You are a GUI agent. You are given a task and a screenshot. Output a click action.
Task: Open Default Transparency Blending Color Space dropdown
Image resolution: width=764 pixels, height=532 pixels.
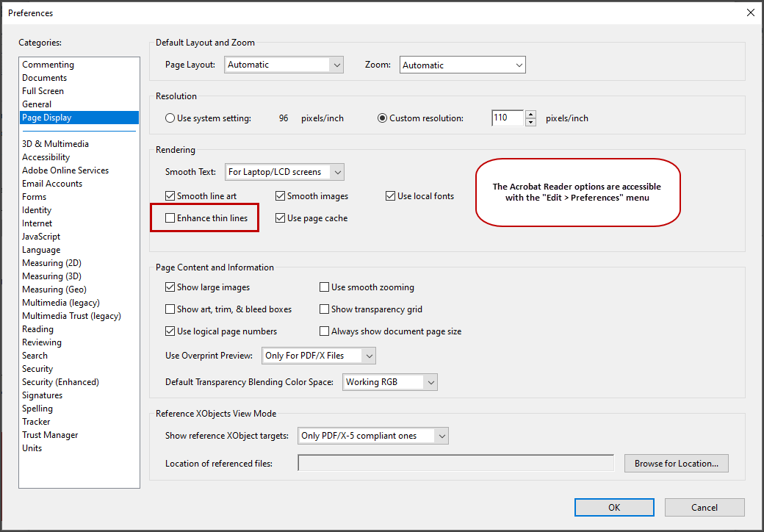tap(390, 382)
